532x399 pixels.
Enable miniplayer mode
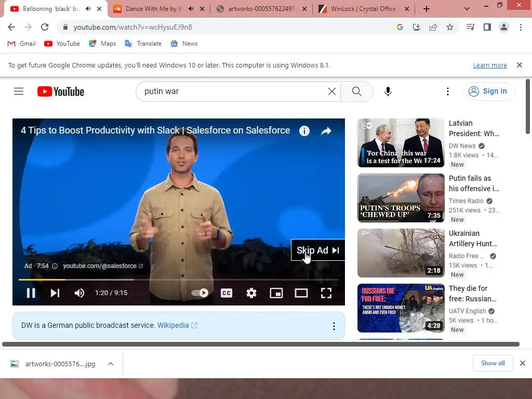click(276, 293)
